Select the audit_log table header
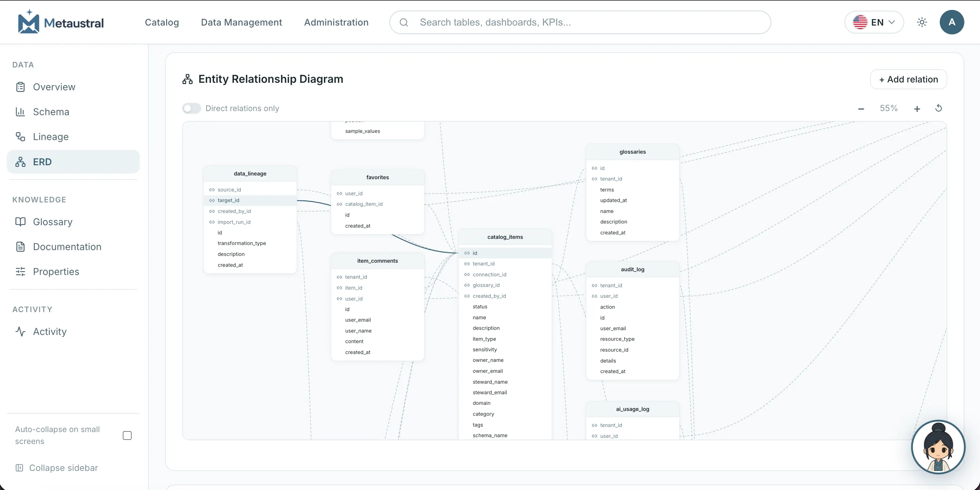Screen dimensions: 980x490 click(632, 269)
